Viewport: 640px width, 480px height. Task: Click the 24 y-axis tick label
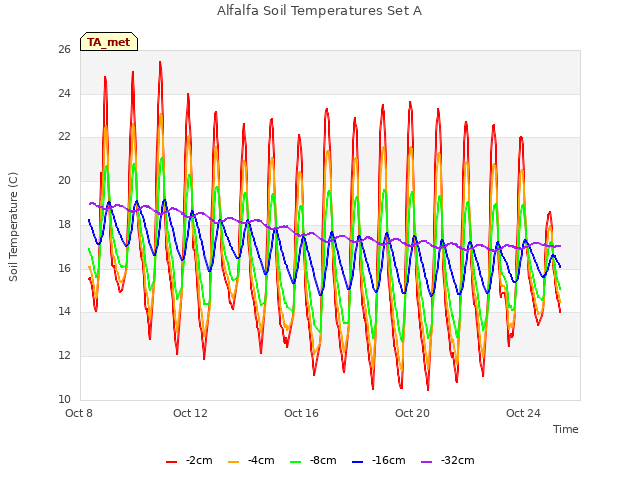pos(64,93)
